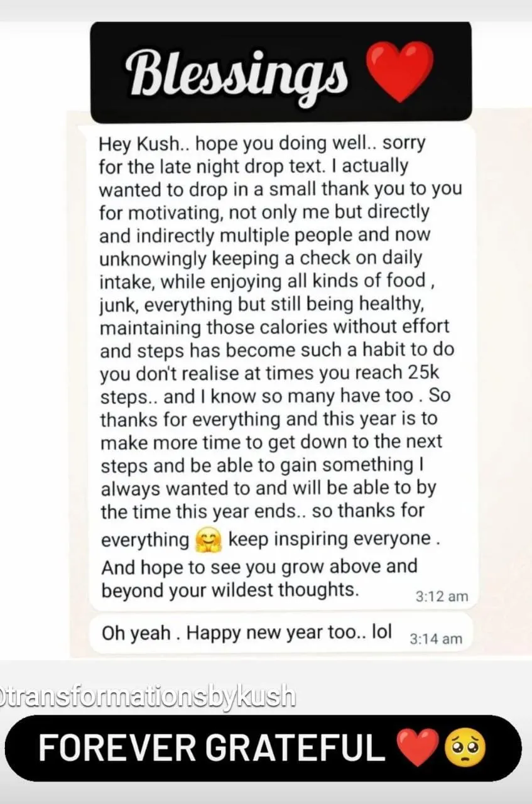Tap the keep inspiring everyone line
The width and height of the screenshot is (532, 804).
[x=330, y=540]
